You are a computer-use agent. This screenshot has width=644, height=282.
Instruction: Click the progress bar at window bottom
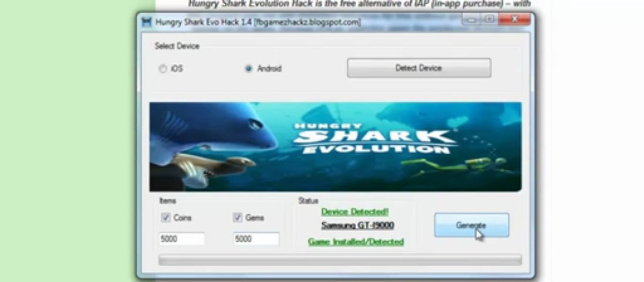pyautogui.click(x=340, y=260)
